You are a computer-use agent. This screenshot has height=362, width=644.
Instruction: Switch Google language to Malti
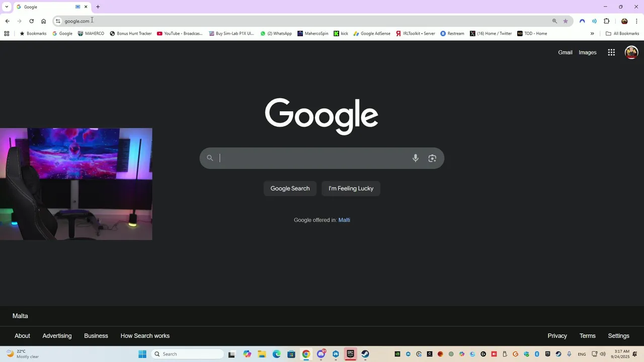(x=344, y=220)
